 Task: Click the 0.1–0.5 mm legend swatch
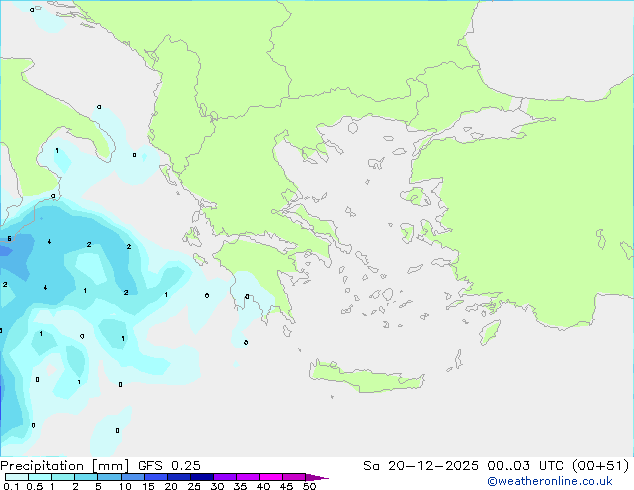click(17, 477)
